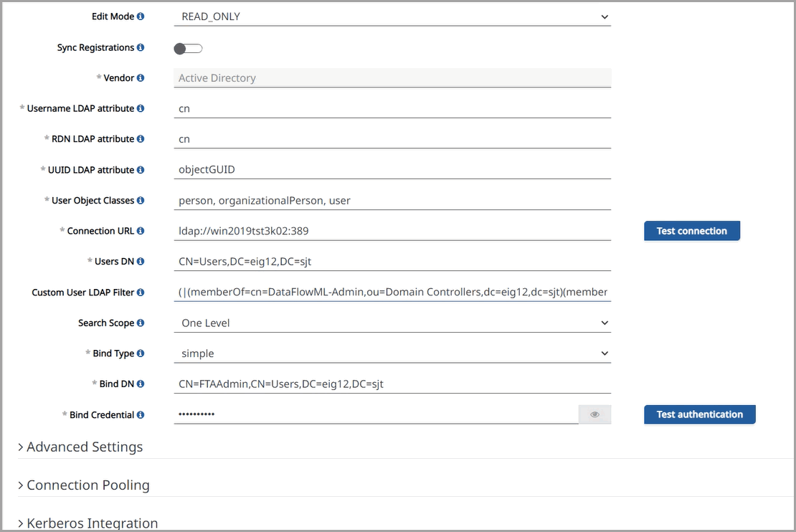
Task: Click info icon beside Vendor label
Action: pyautogui.click(x=141, y=78)
